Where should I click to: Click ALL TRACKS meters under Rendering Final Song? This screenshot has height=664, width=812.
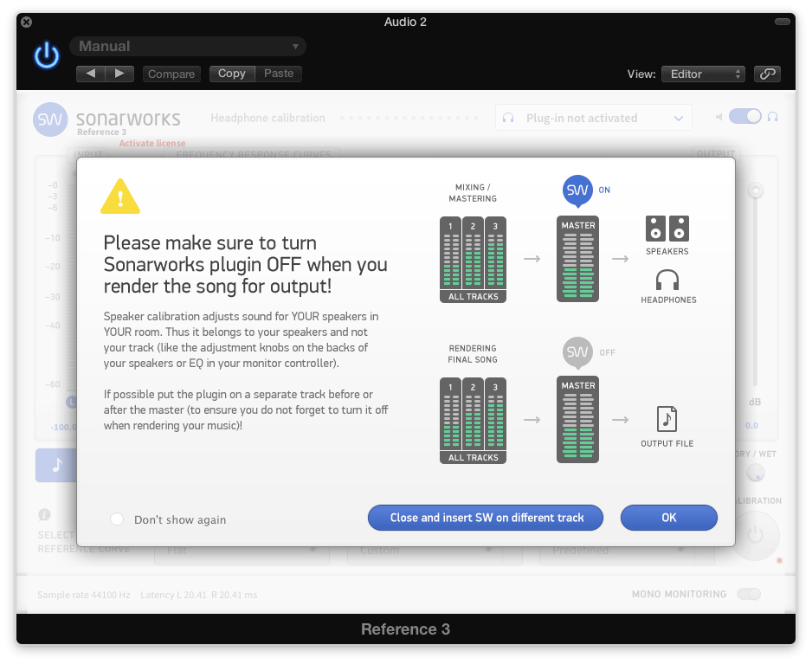(473, 421)
